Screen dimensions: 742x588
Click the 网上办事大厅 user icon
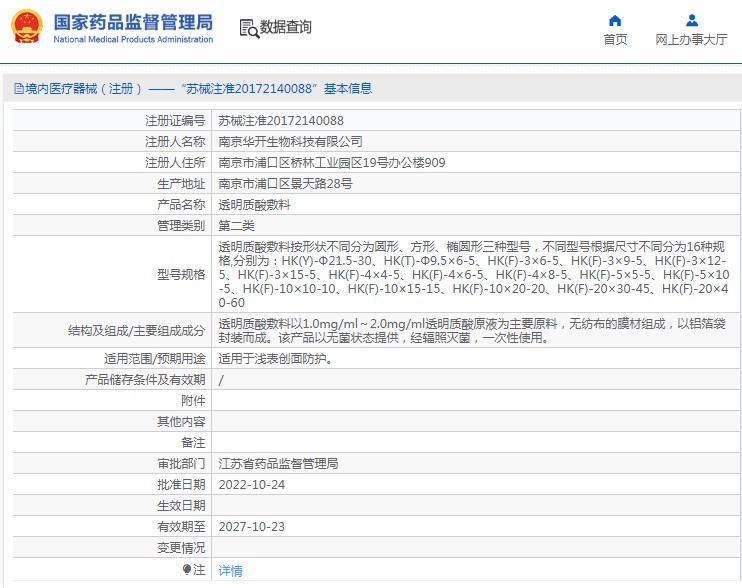pos(691,20)
